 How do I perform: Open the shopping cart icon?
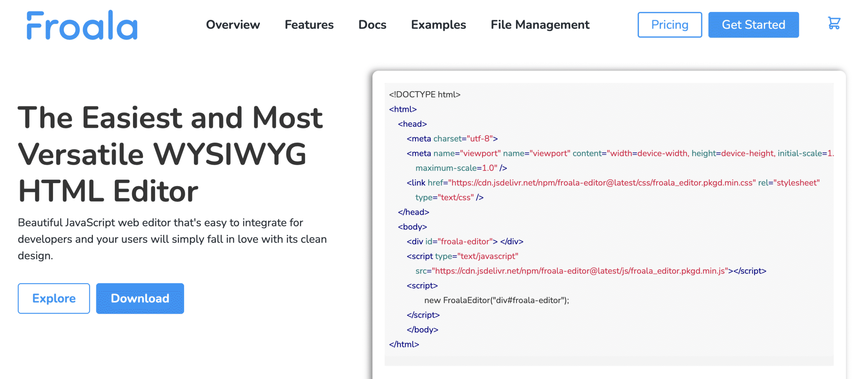click(834, 23)
